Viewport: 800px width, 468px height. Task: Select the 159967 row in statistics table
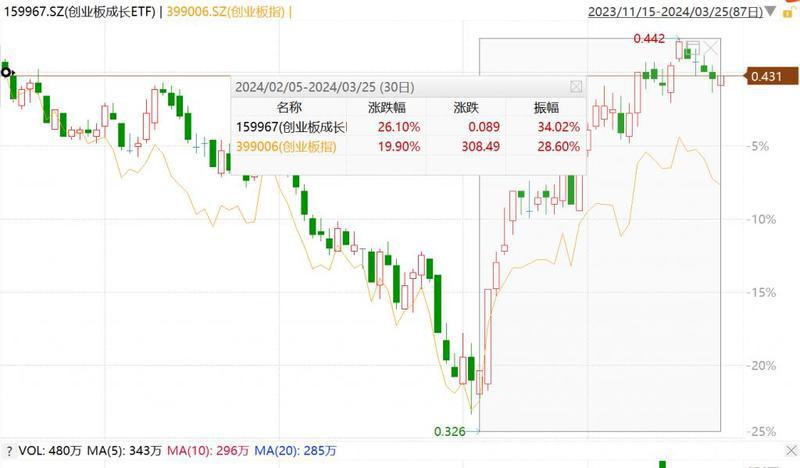290,126
